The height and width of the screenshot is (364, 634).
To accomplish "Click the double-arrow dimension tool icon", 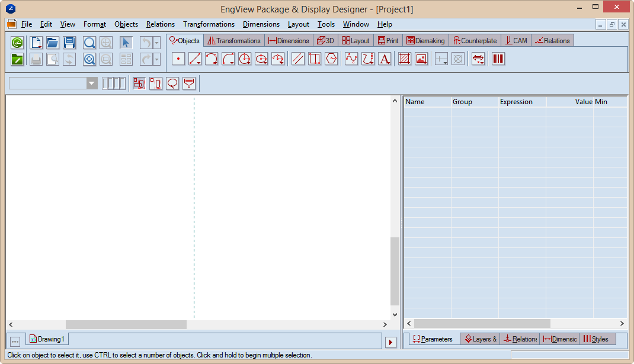I will 478,59.
